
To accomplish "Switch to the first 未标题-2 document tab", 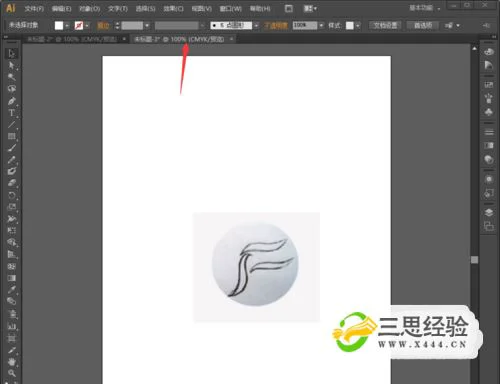I will [72, 39].
